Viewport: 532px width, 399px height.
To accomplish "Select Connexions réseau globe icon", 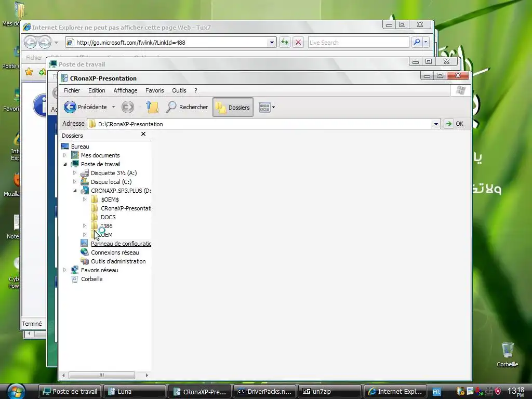I will tap(84, 252).
